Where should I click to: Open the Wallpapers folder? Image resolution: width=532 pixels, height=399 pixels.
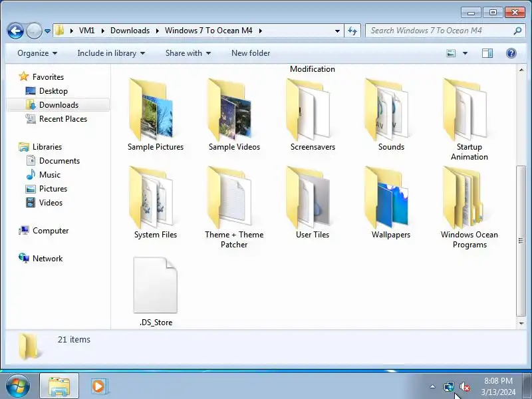click(391, 203)
